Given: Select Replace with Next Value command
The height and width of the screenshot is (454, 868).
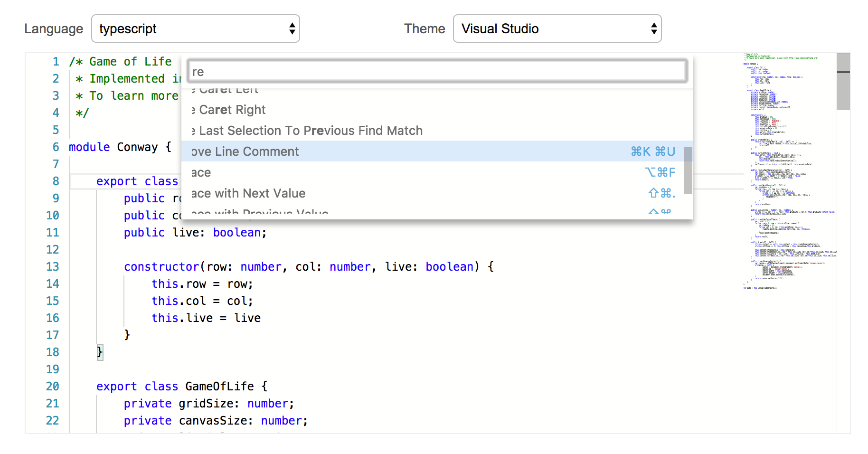Looking at the screenshot, I should click(x=437, y=193).
